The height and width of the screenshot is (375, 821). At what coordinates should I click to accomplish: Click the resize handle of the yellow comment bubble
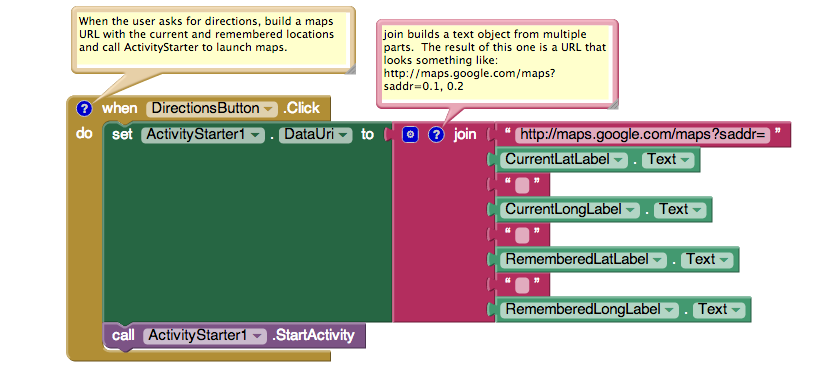(x=350, y=69)
